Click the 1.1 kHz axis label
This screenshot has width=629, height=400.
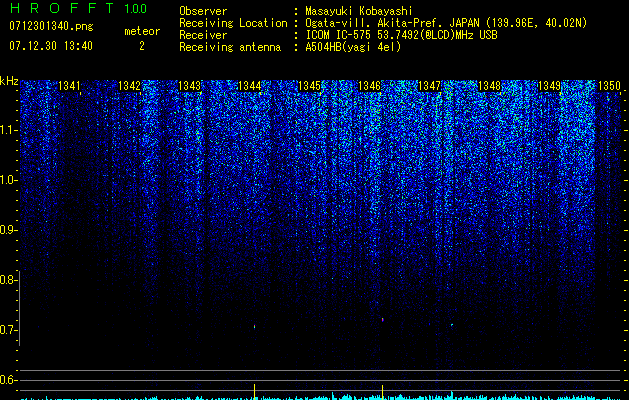[x=9, y=130]
